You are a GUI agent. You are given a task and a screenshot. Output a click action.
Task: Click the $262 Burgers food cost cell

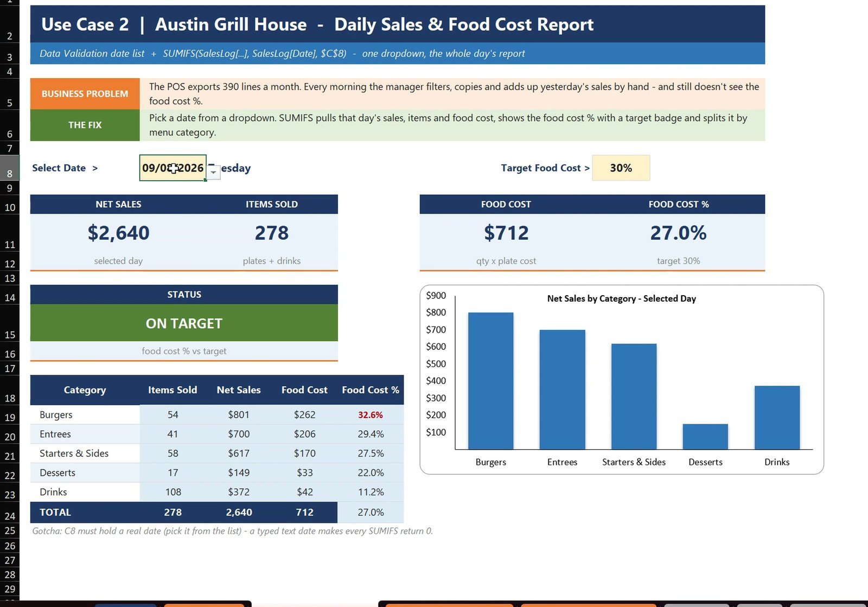click(x=304, y=415)
